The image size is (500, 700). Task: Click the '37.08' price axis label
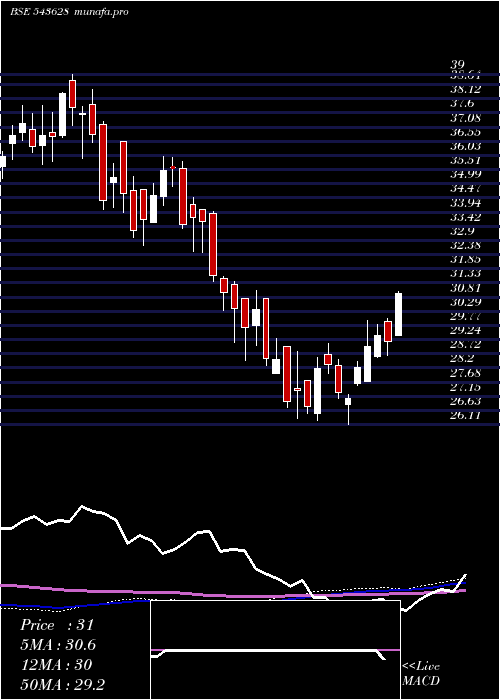[466, 118]
